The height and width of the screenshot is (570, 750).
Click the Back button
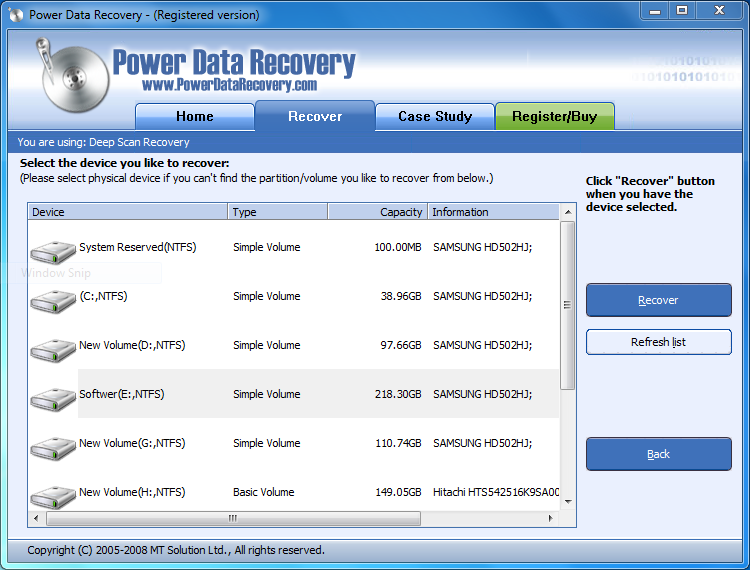pyautogui.click(x=659, y=454)
